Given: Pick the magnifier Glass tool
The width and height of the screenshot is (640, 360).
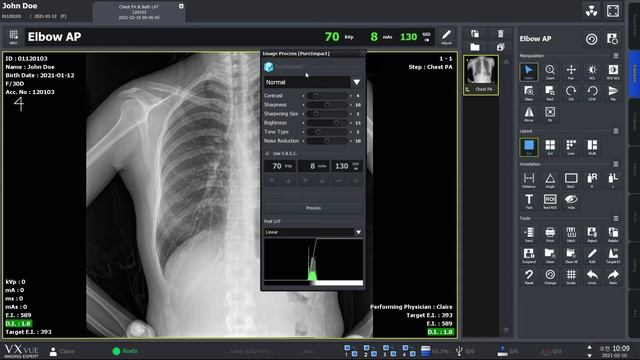Looking at the screenshot, I should [x=529, y=93].
